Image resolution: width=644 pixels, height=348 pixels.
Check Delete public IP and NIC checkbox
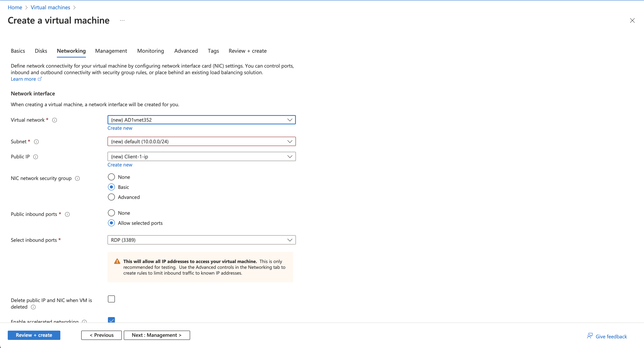tap(111, 299)
